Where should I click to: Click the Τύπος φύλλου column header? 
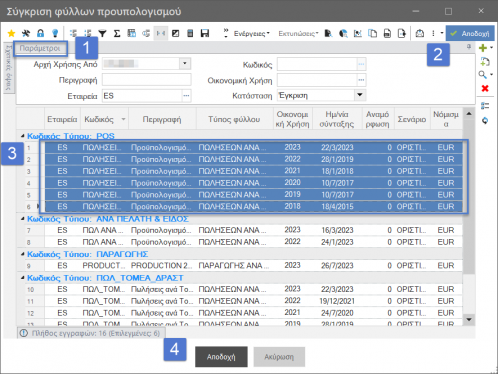point(234,119)
